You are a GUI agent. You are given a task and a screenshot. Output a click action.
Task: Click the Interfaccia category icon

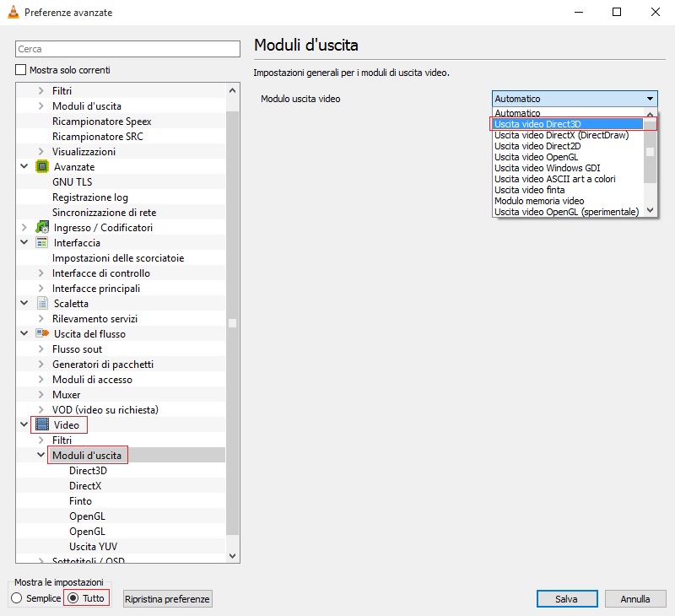point(42,243)
